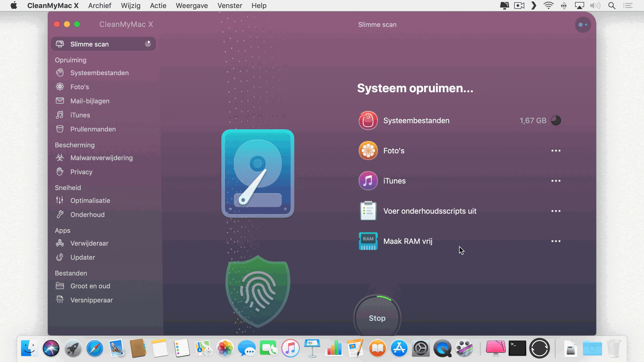Click the green fingerprint shield illustration
The height and width of the screenshot is (362, 644).
[258, 292]
